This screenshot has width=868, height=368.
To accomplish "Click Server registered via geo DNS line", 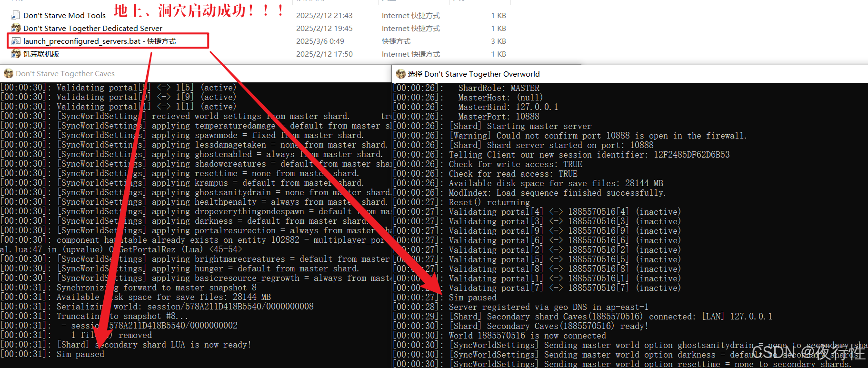I will (521, 307).
